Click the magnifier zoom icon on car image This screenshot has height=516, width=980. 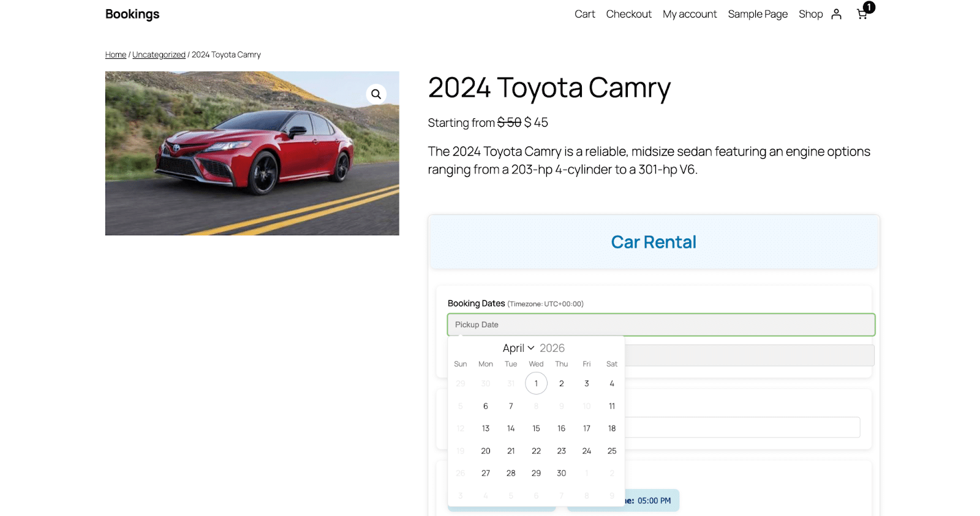(x=376, y=94)
